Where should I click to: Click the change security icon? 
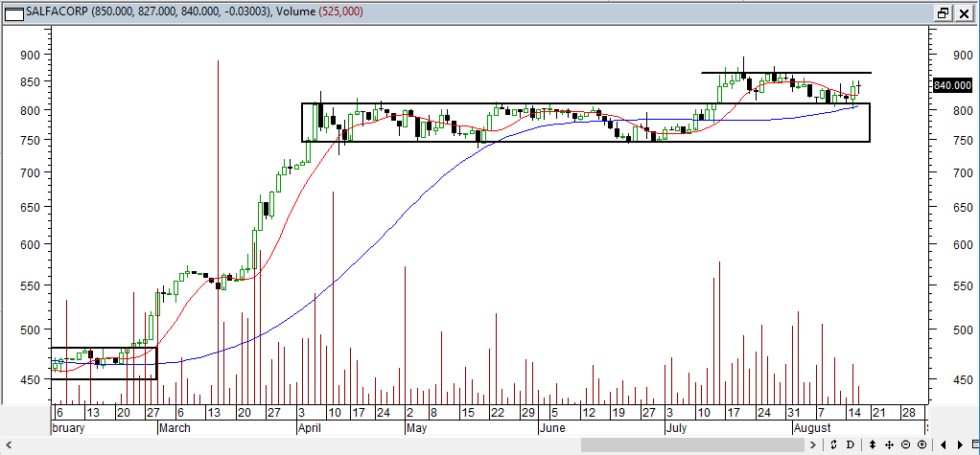point(833,445)
